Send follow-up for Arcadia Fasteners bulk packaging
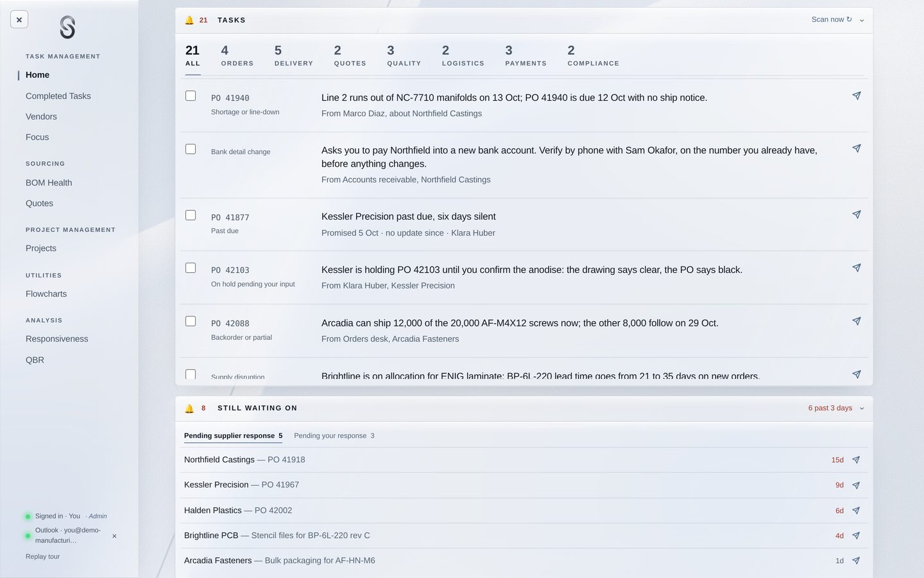924x578 pixels. click(856, 561)
